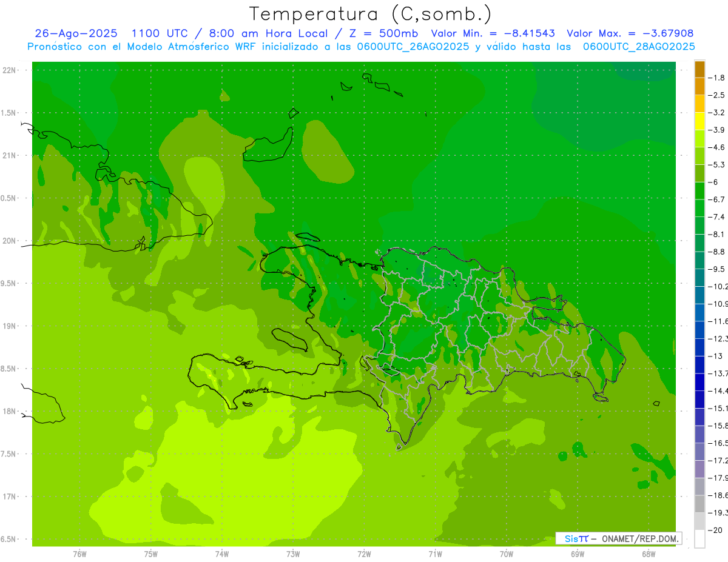Click the '-3.9' legend value
The height and width of the screenshot is (562, 728).
(x=716, y=130)
